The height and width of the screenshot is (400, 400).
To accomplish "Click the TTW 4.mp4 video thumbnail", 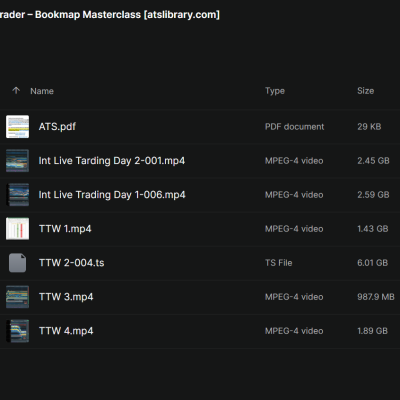I will [17, 331].
